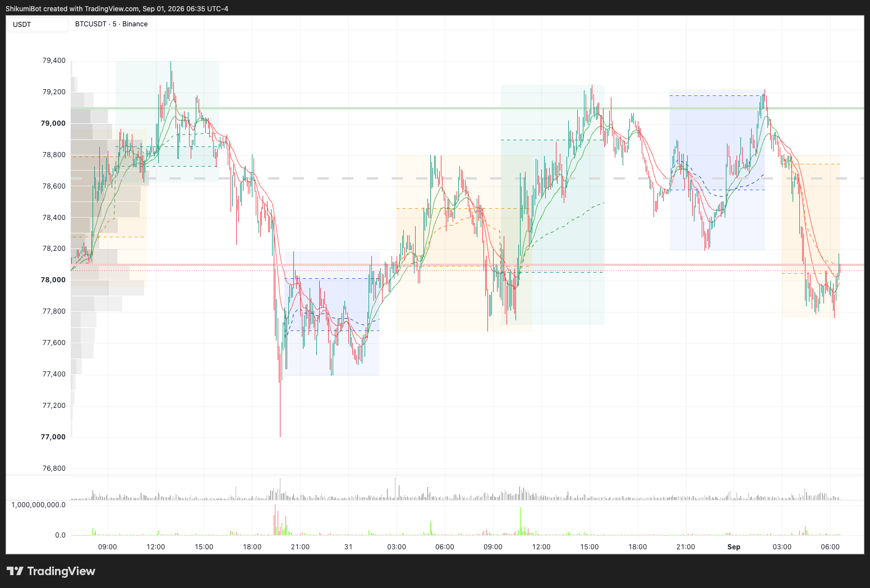The height and width of the screenshot is (588, 870).
Task: Click the 0.0 volume scale label
Action: pyautogui.click(x=60, y=535)
